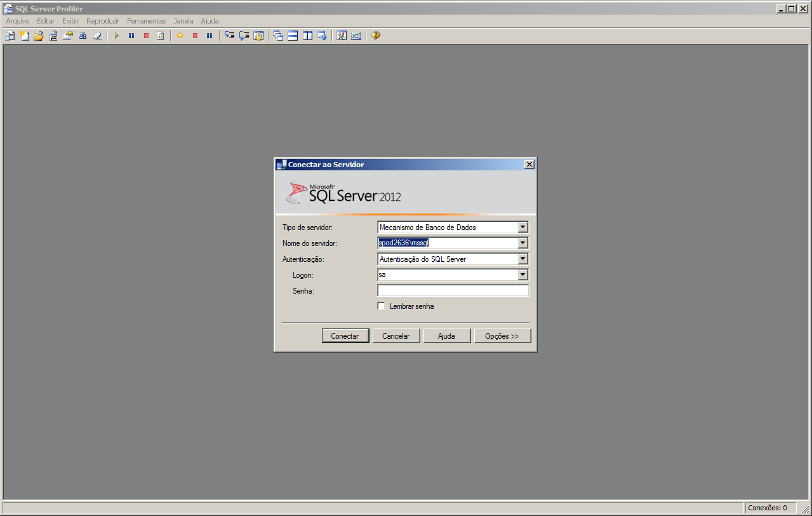Stop trace using red square after first pause

(146, 36)
